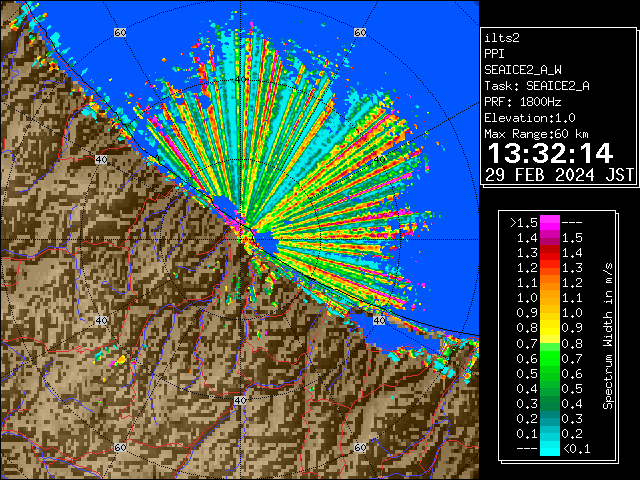Click the 'Elevation:1.0' value

click(x=530, y=118)
